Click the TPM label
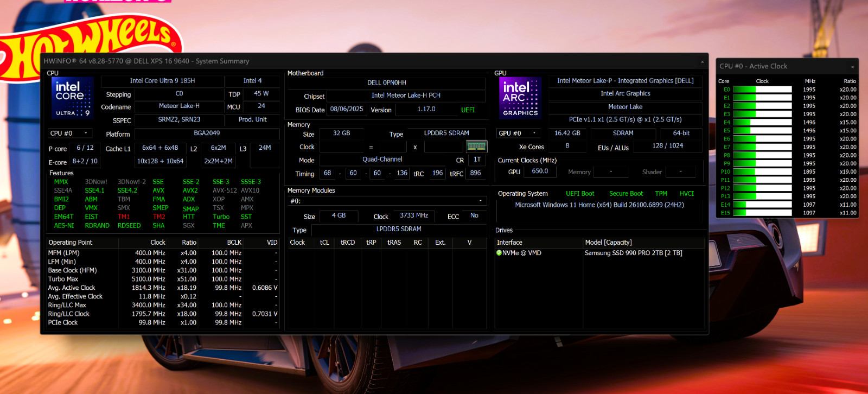Screen dimensions: 868x394 pyautogui.click(x=661, y=194)
